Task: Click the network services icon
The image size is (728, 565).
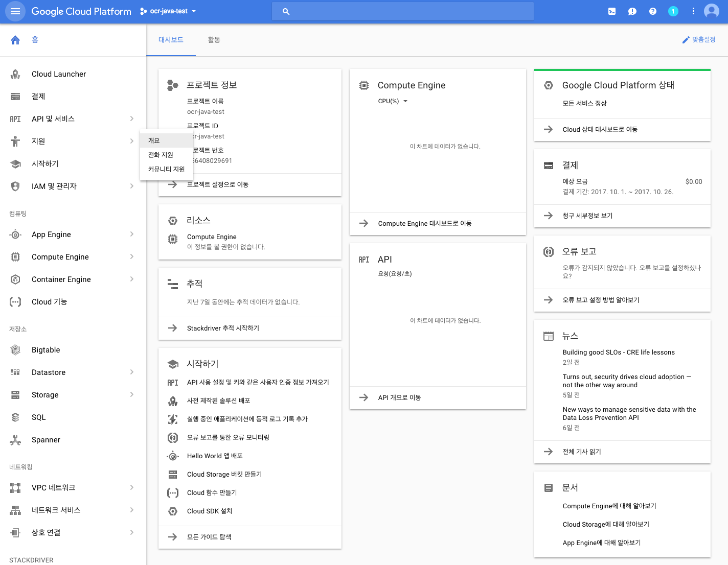Action: pos(15,510)
